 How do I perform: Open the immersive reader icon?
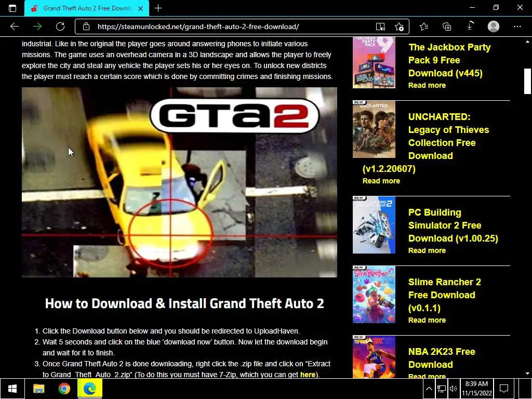380,27
